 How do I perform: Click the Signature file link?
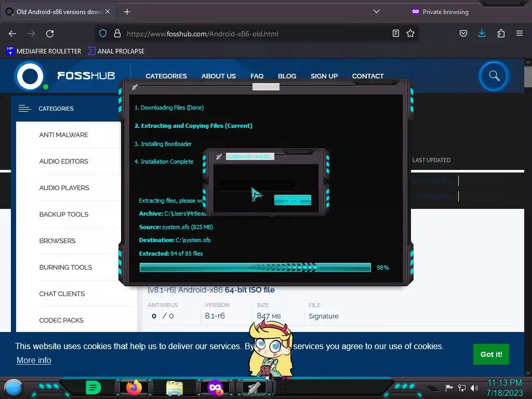(323, 316)
